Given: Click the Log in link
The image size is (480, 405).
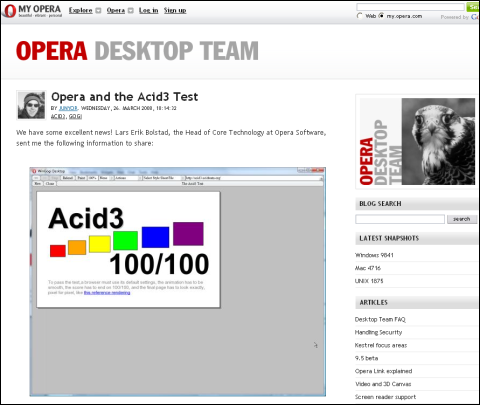Looking at the screenshot, I should point(148,10).
